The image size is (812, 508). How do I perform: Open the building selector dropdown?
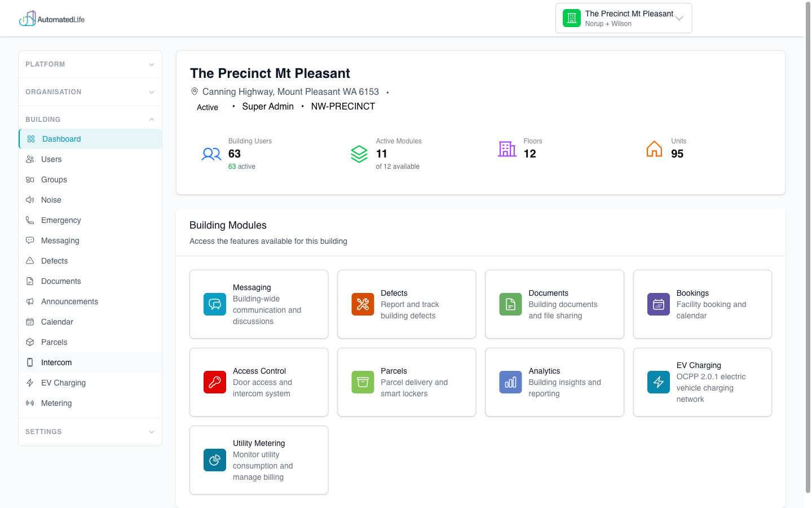pos(624,17)
